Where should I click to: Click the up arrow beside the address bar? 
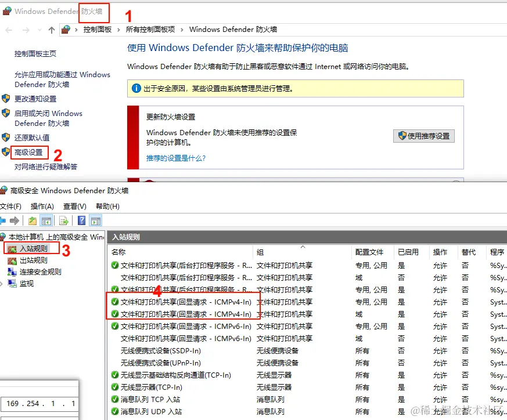(x=52, y=30)
